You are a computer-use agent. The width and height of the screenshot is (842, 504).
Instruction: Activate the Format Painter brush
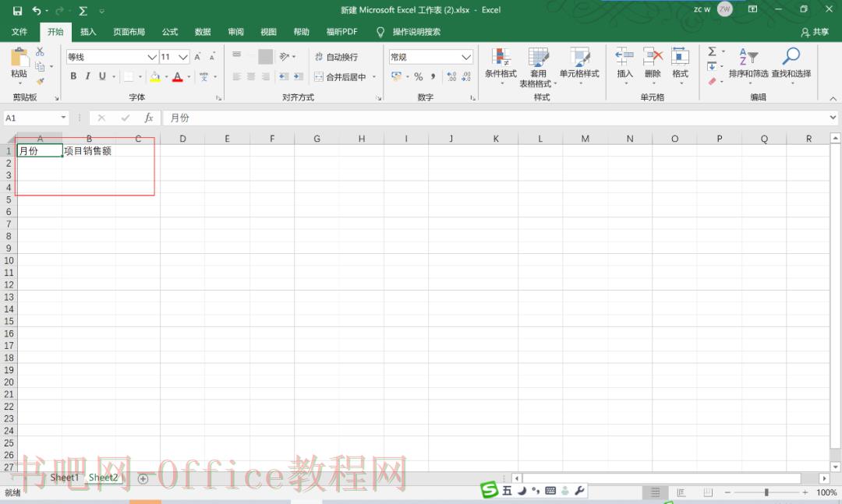point(41,81)
